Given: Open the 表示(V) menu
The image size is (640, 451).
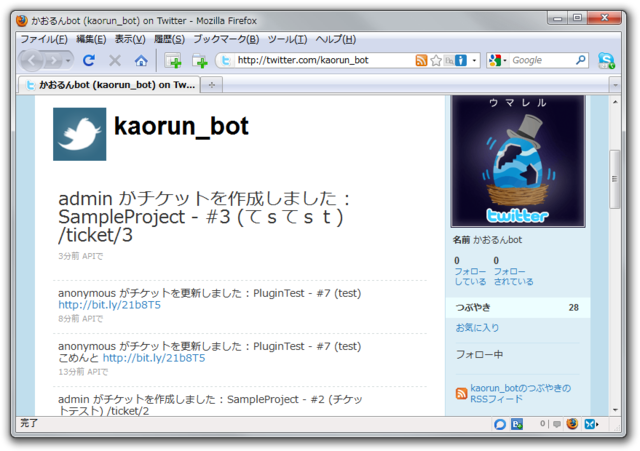Looking at the screenshot, I should (x=130, y=40).
